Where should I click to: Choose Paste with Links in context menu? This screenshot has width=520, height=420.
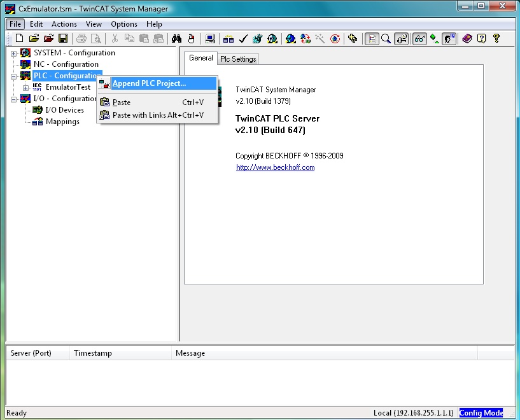tap(157, 115)
